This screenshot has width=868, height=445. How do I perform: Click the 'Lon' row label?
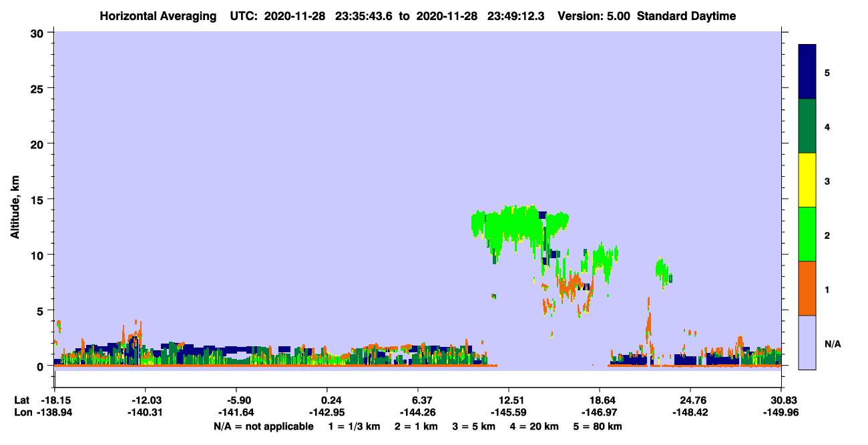(x=23, y=413)
